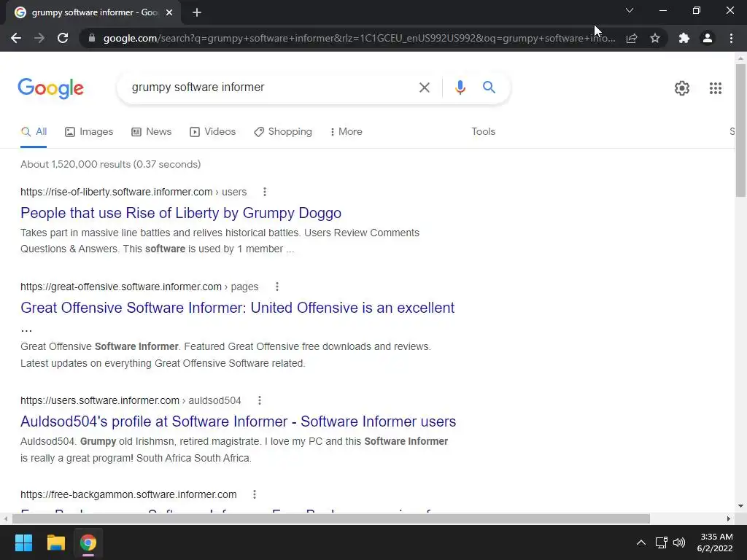
Task: Reload the current page
Action: 63,38
